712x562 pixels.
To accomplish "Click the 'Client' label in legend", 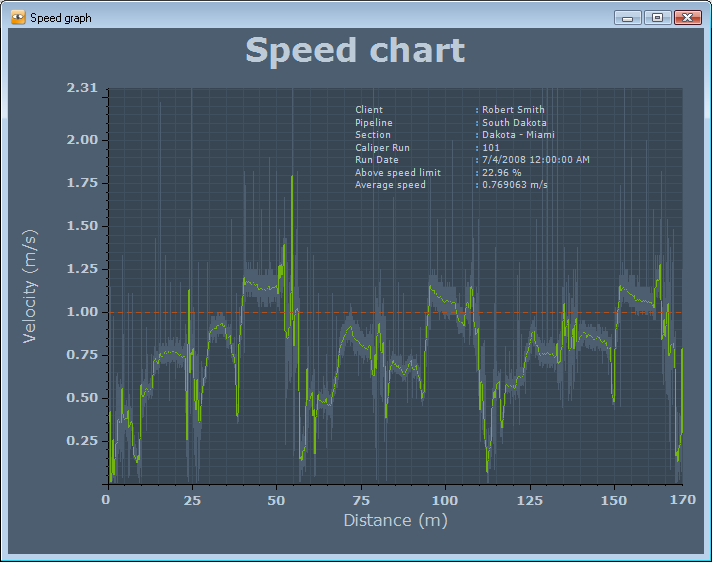I will click(x=369, y=109).
